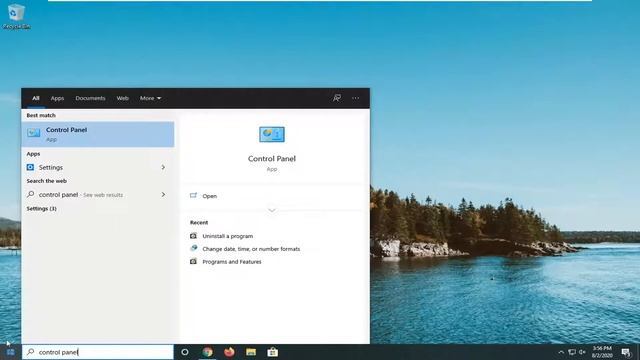The width and height of the screenshot is (640, 360).
Task: Open volume control tray icon
Action: [582, 352]
